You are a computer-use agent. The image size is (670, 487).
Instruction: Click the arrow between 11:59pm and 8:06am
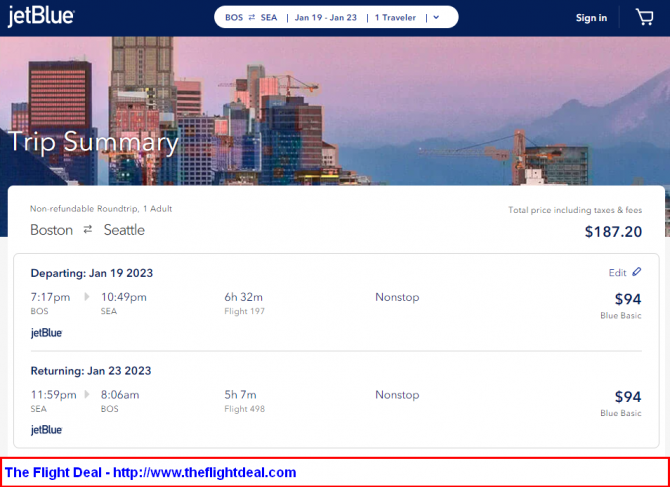[87, 394]
